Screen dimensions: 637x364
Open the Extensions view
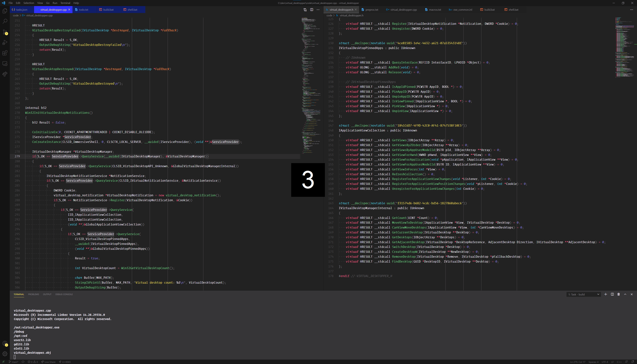click(5, 53)
